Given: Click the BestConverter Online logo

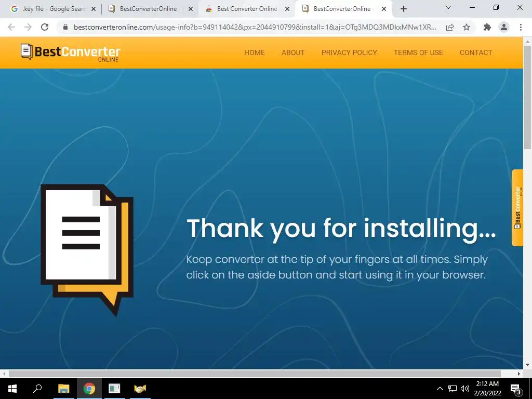Looking at the screenshot, I should click(70, 52).
